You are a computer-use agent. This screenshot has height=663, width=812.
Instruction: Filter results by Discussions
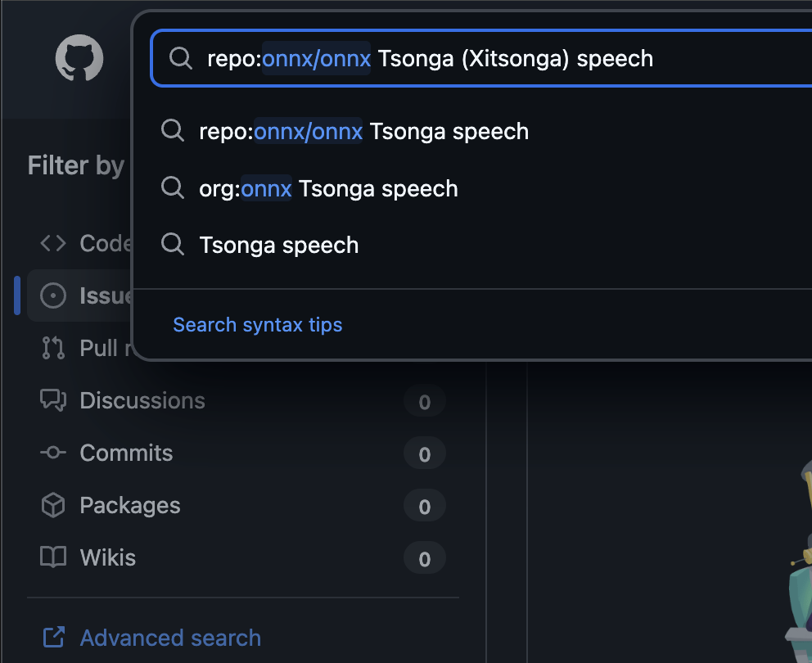pos(142,401)
